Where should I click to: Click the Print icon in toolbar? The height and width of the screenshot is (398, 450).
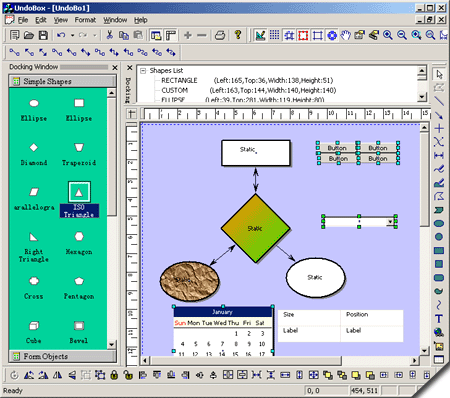tap(220, 35)
